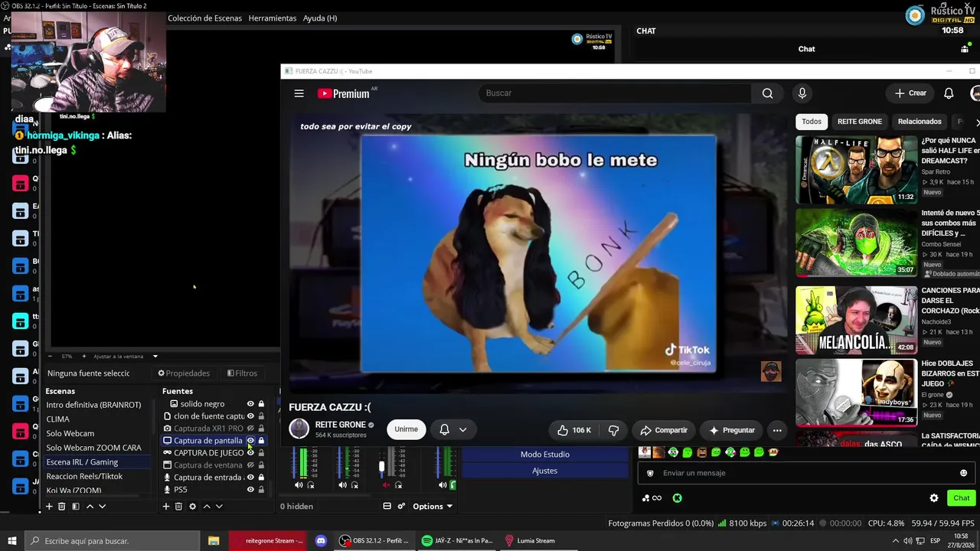Like the FUERZA CAZZU video
The image size is (980, 551).
pyautogui.click(x=573, y=430)
